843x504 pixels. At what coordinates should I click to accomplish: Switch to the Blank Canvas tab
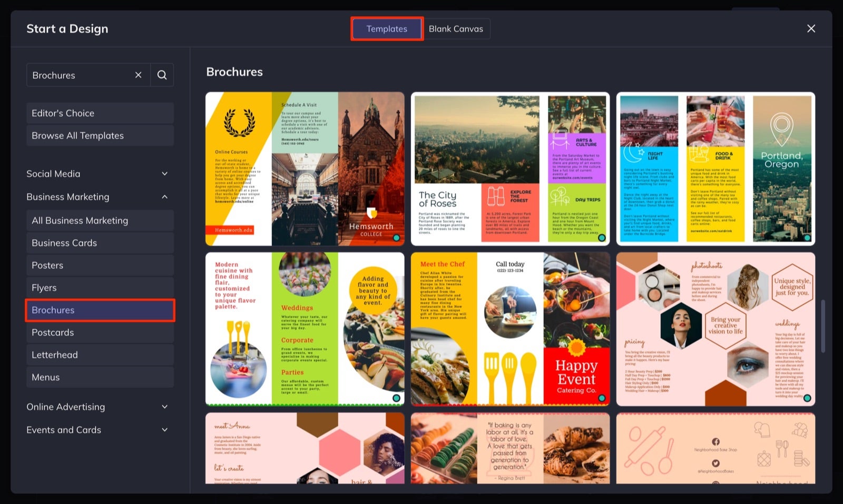coord(456,28)
